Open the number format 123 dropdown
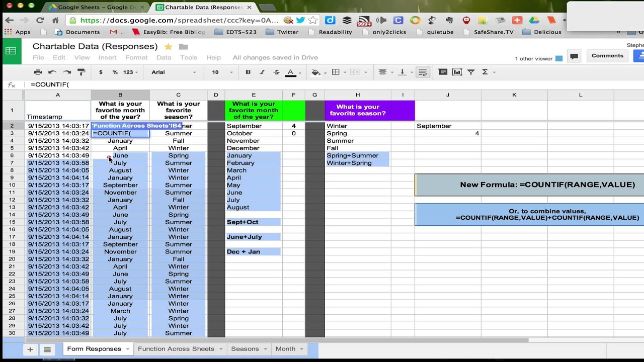Screen dimensions: 644x362 pyautogui.click(x=131, y=72)
